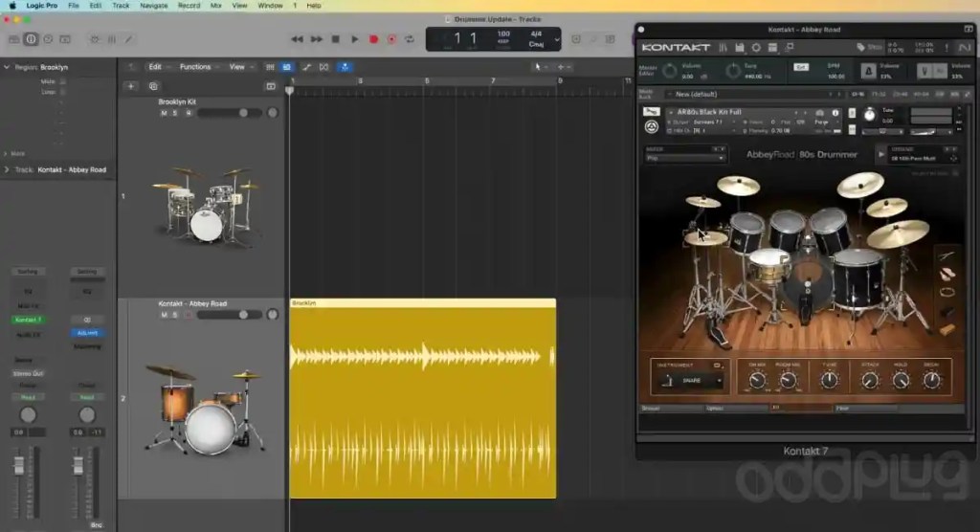Open the Mix menu
Screen dimensions: 980x532
(x=215, y=6)
